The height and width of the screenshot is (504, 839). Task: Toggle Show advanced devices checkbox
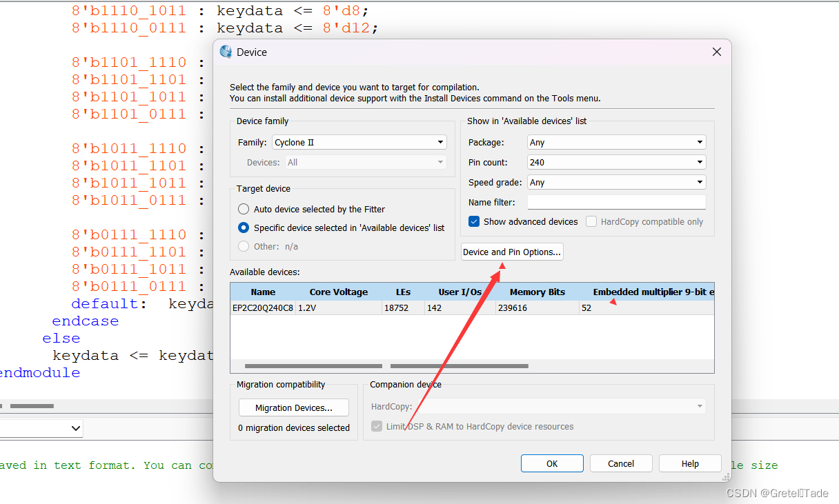click(474, 221)
